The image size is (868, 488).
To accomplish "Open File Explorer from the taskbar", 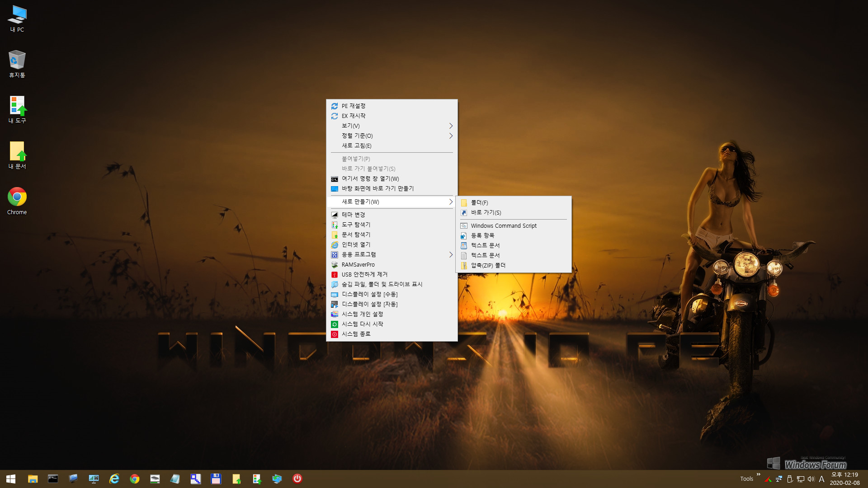I will 33,479.
